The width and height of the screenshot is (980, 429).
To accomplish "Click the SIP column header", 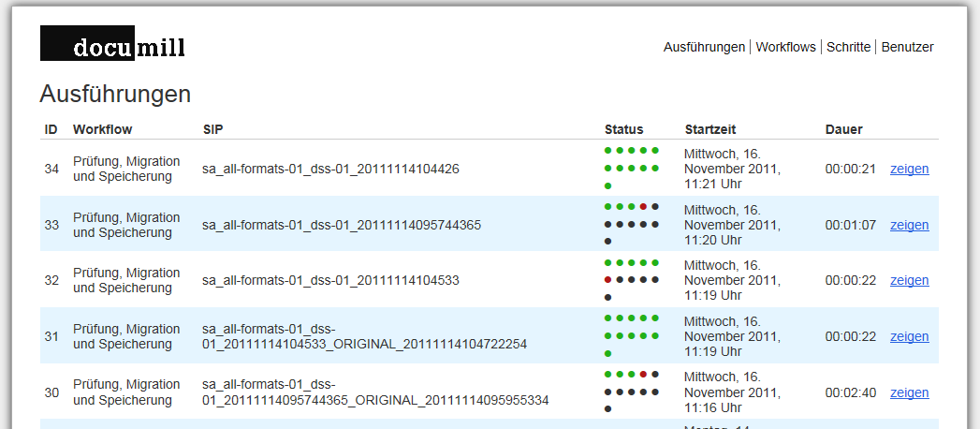I will (212, 129).
